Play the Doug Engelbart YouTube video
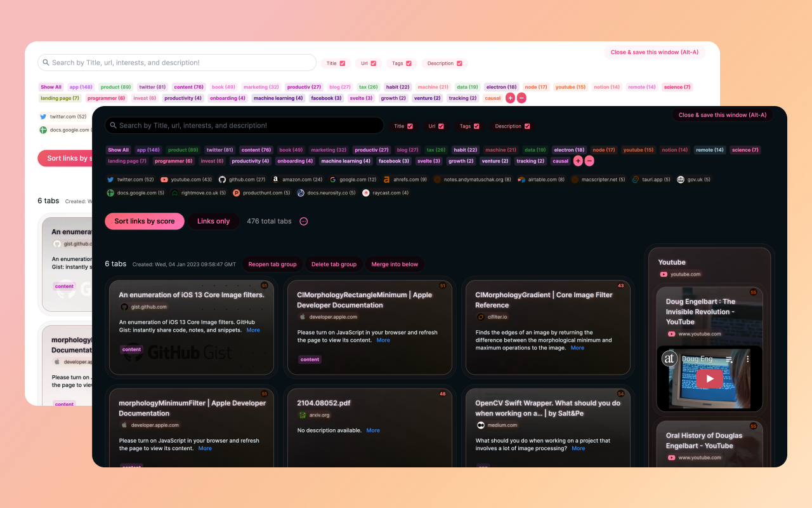 click(710, 378)
